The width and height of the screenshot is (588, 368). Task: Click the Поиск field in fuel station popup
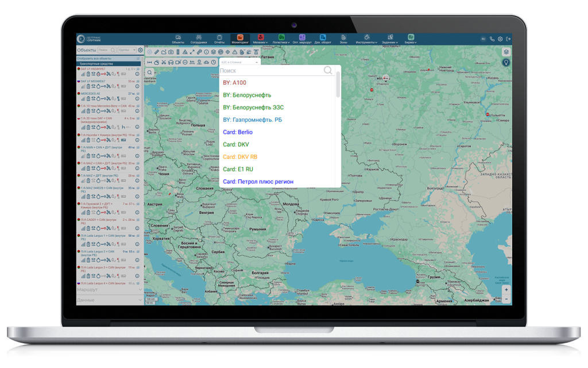pyautogui.click(x=270, y=70)
